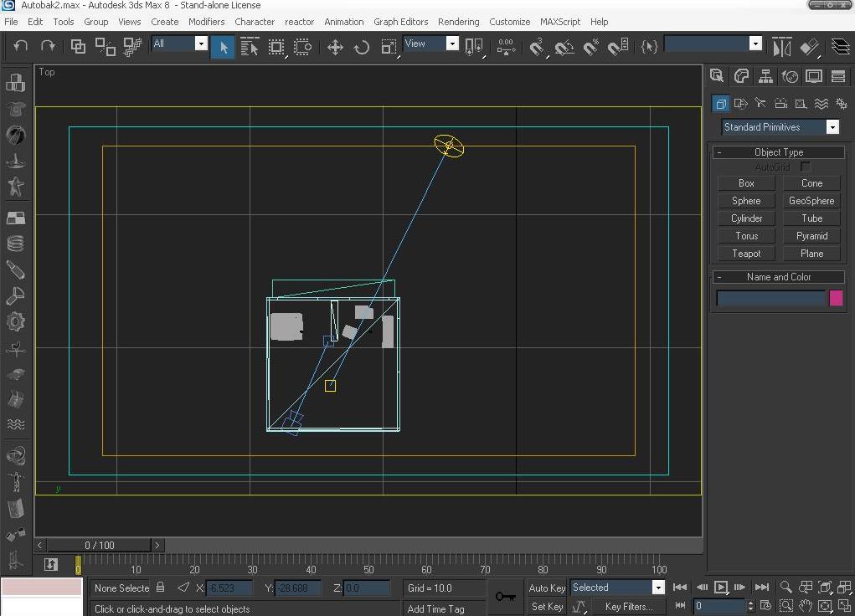Open the Hierarchy panel icon
The height and width of the screenshot is (616, 855).
pos(765,76)
